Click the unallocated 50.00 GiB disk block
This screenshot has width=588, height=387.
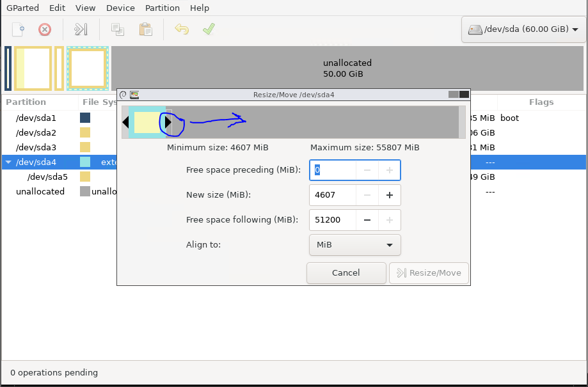point(347,68)
